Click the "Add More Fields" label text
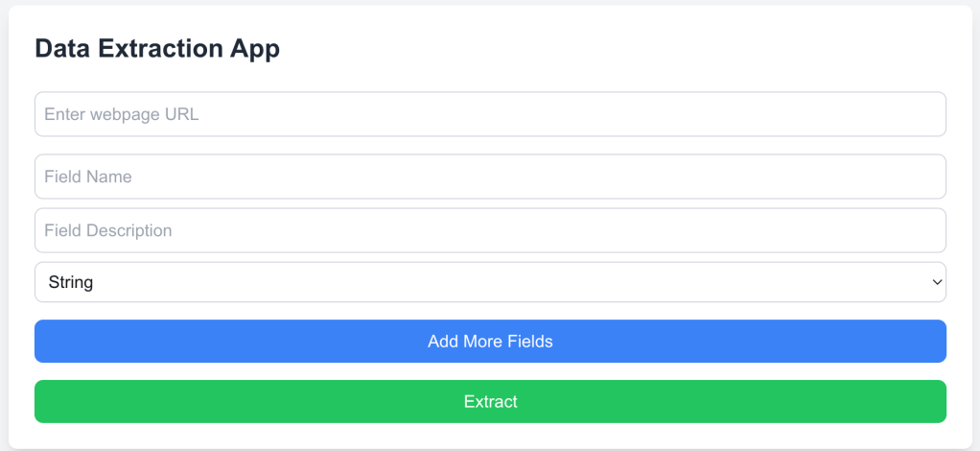 (490, 341)
